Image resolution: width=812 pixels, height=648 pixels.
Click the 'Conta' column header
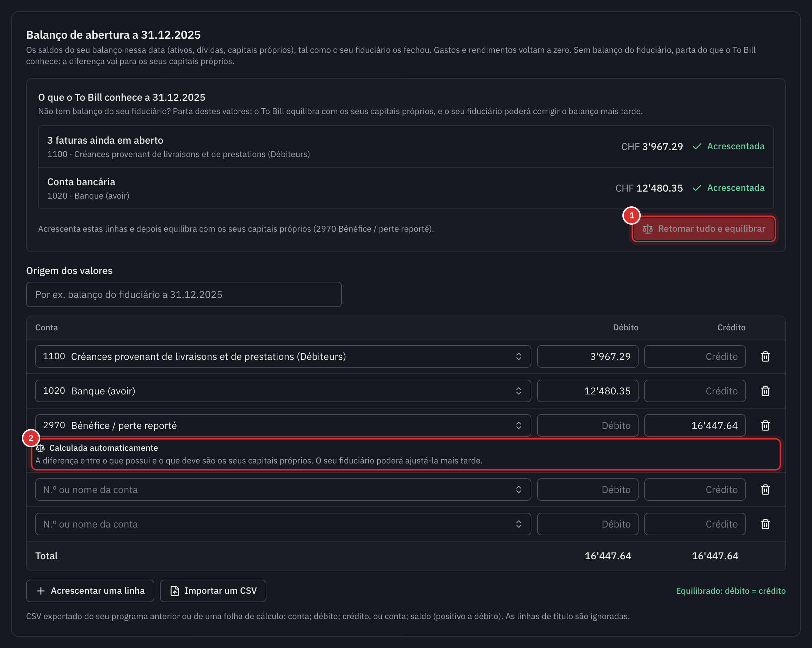click(x=47, y=328)
